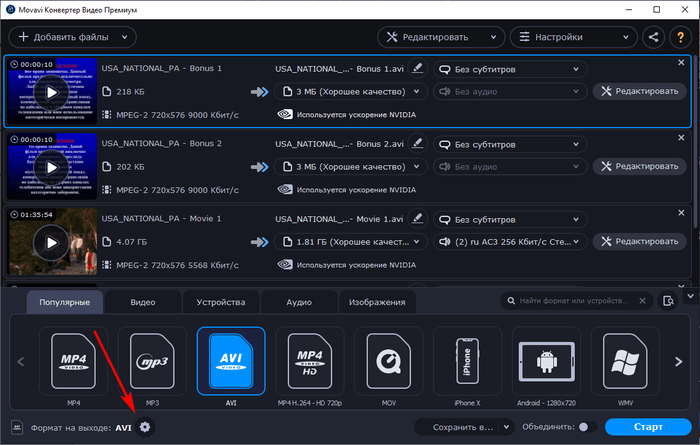Click Редактировать button for Movie 1
The image size is (700, 445).
(639, 241)
